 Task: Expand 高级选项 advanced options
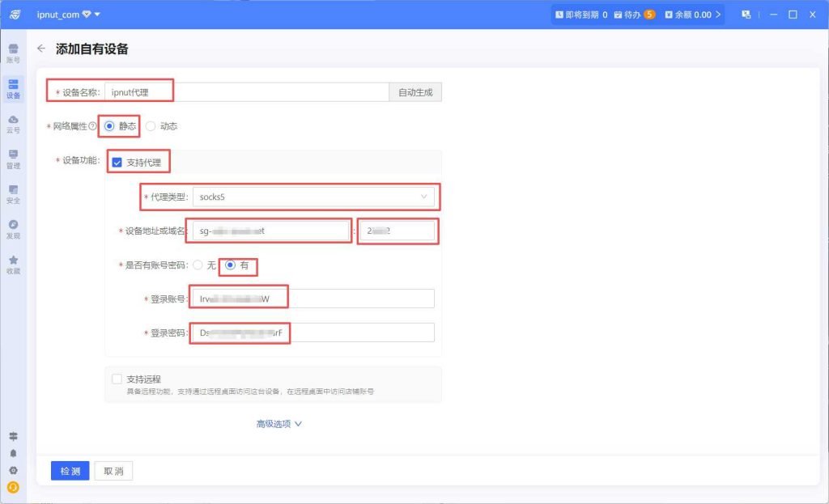(x=278, y=424)
